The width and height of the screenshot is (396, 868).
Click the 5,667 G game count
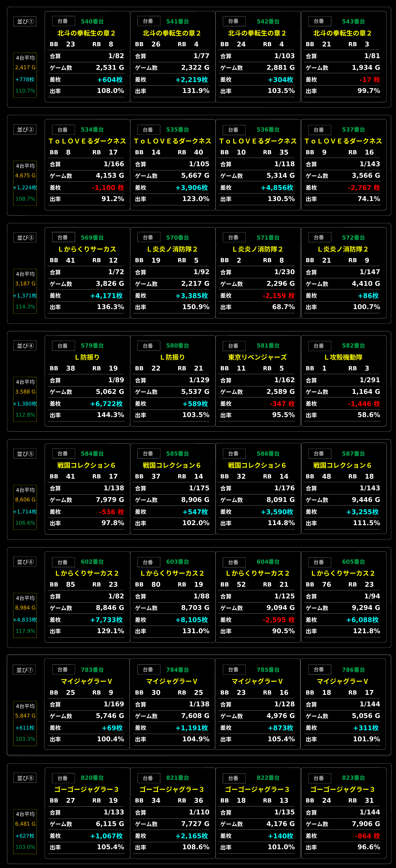click(x=195, y=176)
